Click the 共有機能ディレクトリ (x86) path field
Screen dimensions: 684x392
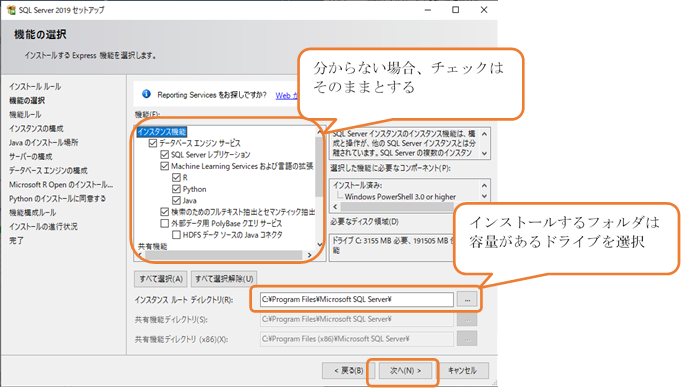(x=357, y=339)
